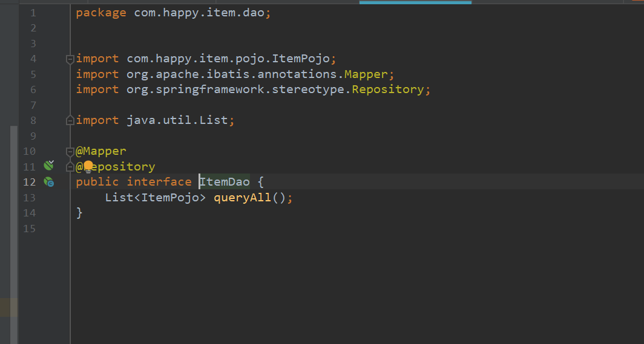Click the fold end marker on line 8
The image size is (644, 344).
click(70, 120)
